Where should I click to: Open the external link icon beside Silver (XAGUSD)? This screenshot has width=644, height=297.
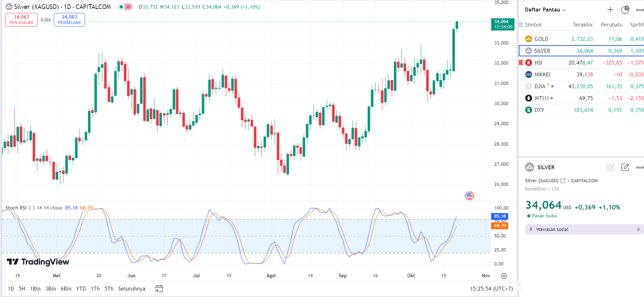point(563,181)
